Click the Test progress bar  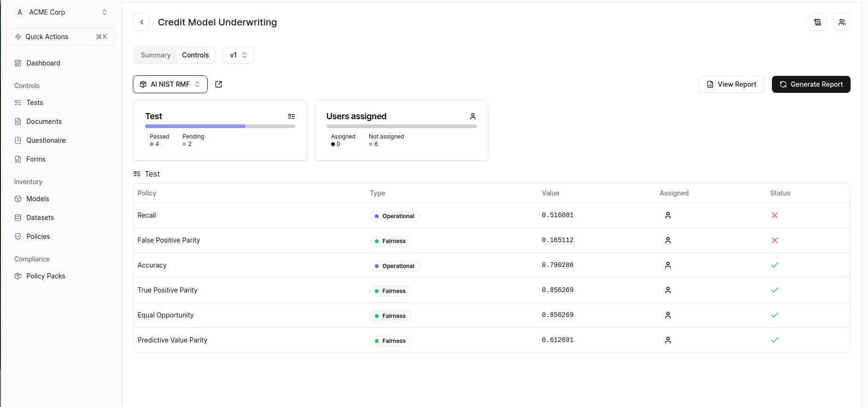[220, 126]
